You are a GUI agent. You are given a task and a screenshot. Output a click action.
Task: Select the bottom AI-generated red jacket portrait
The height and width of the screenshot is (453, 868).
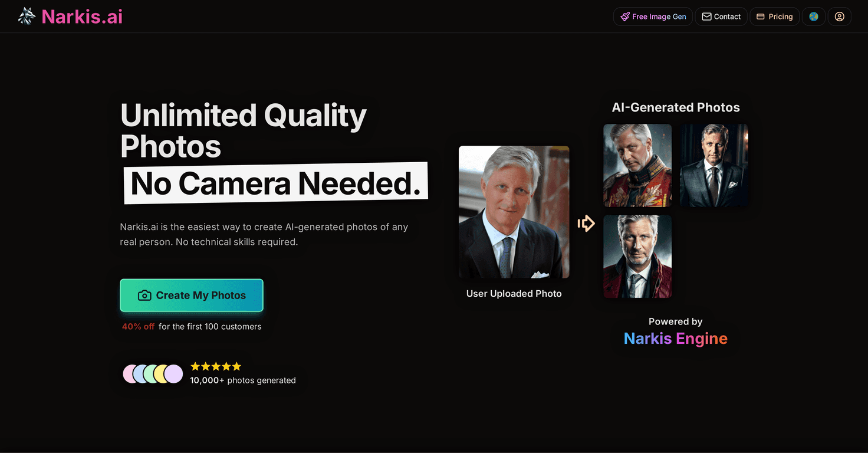637,256
